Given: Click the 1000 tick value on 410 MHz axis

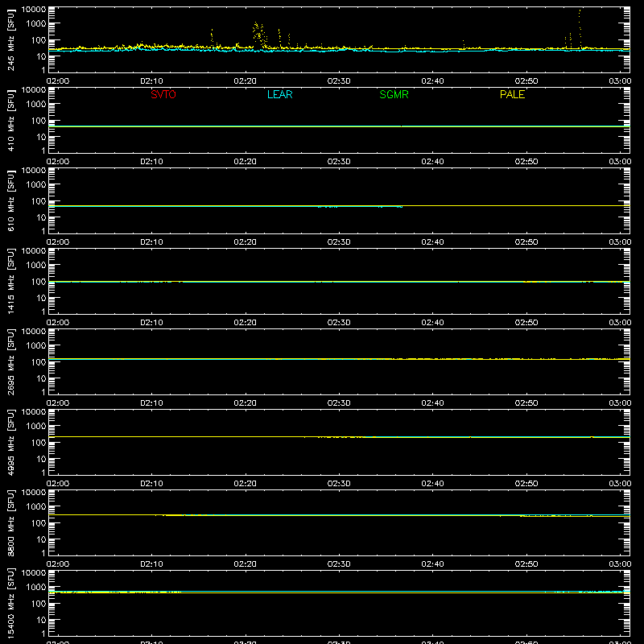Looking at the screenshot, I should click(36, 105).
